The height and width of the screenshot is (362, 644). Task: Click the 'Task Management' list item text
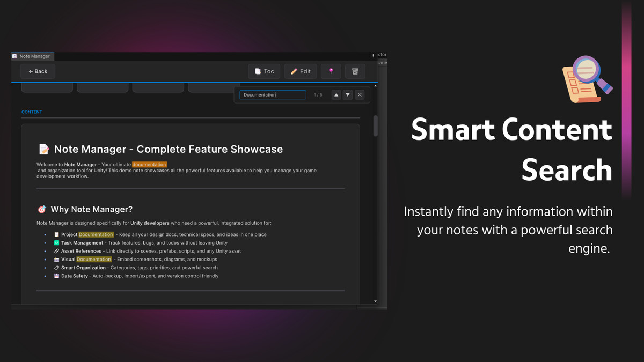pyautogui.click(x=82, y=243)
